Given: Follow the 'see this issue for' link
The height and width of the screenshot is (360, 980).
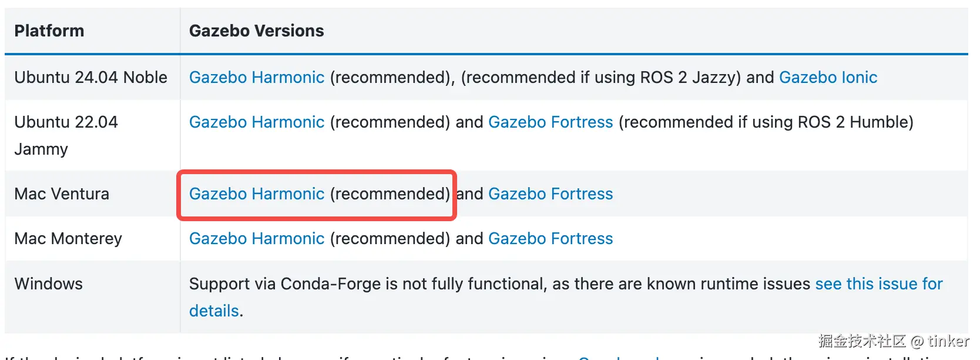Looking at the screenshot, I should click(x=878, y=284).
